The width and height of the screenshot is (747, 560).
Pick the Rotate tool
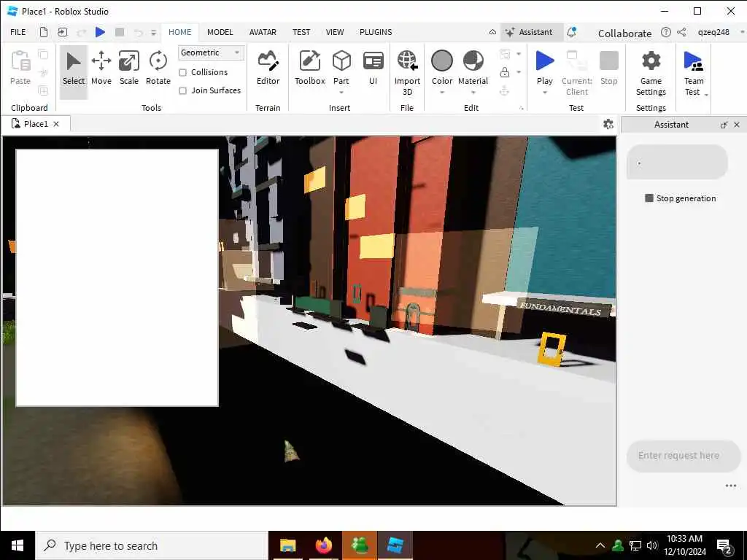[158, 69]
